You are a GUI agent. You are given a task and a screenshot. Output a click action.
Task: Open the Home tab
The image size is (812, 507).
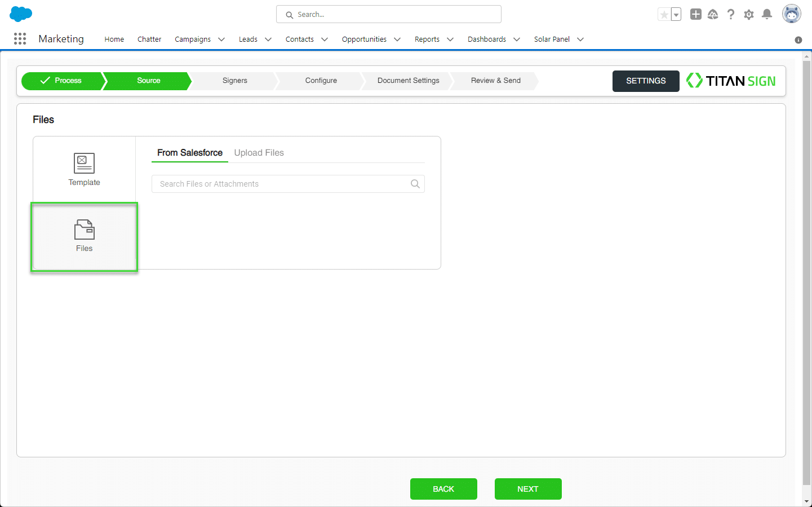tap(114, 39)
